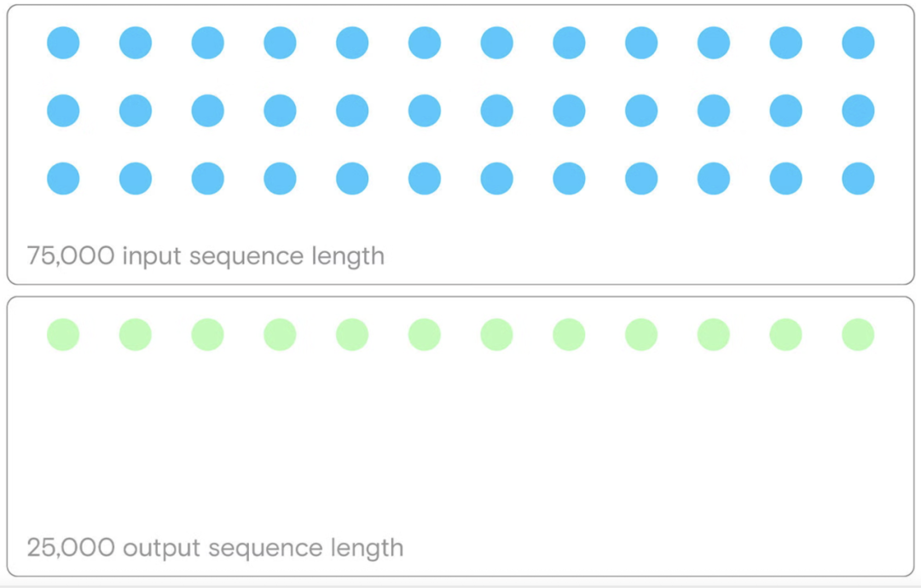
Task: Click the sixth blue dot in top row
Action: click(x=425, y=43)
